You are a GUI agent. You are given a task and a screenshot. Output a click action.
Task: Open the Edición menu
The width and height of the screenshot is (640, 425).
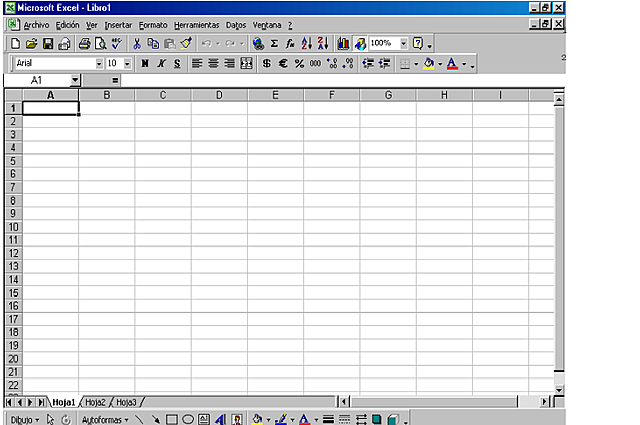pyautogui.click(x=67, y=25)
